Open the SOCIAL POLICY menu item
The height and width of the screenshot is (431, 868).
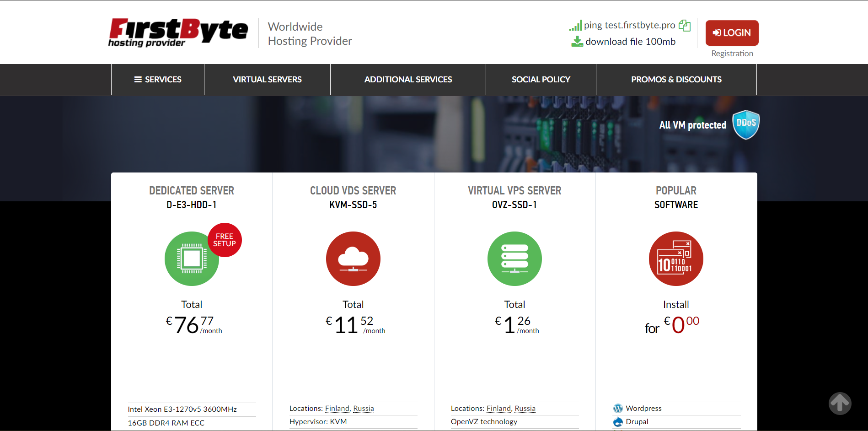541,80
